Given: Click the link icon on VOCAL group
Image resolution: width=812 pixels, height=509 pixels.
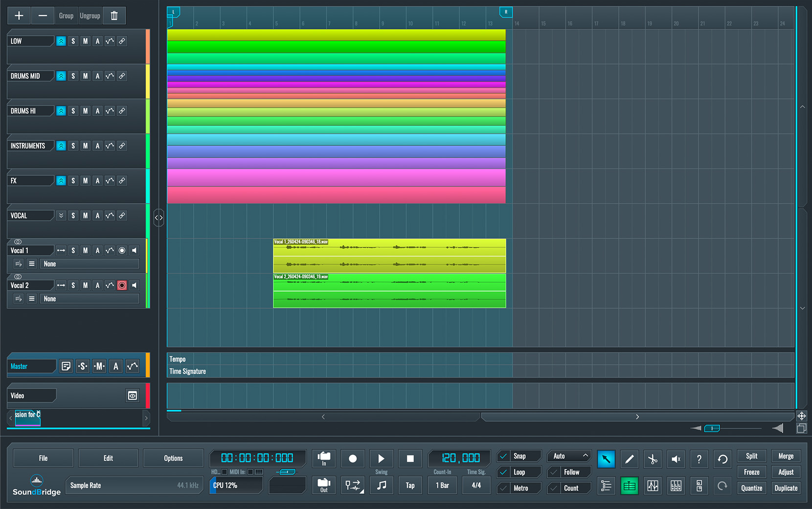Looking at the screenshot, I should tap(122, 215).
